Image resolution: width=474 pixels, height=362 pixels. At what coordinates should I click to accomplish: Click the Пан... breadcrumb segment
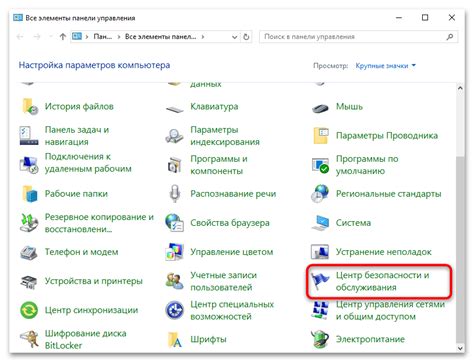103,37
